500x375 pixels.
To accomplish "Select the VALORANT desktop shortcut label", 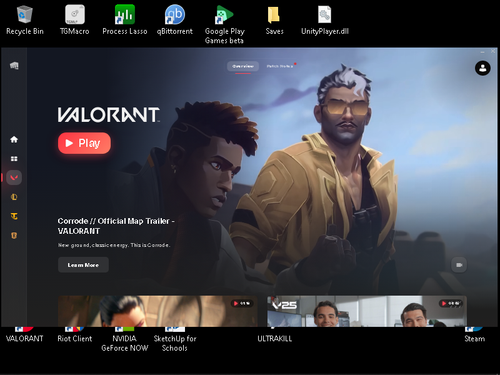I will pyautogui.click(x=25, y=338).
